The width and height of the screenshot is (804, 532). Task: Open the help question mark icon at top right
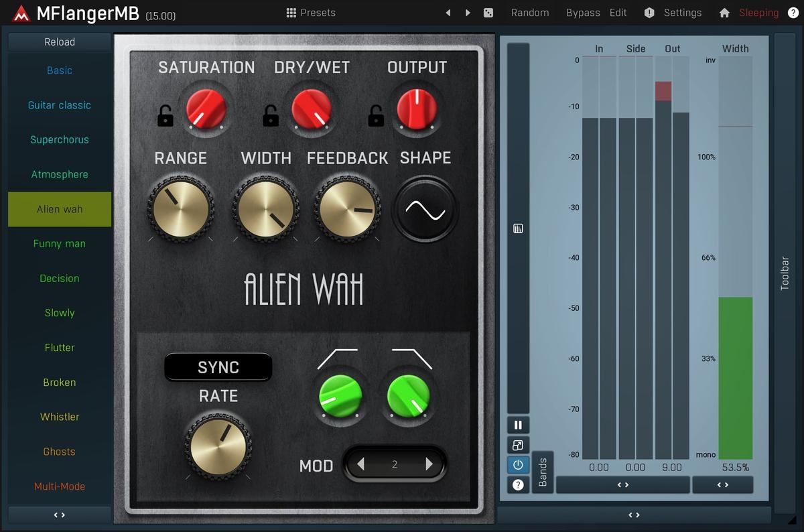(x=793, y=13)
